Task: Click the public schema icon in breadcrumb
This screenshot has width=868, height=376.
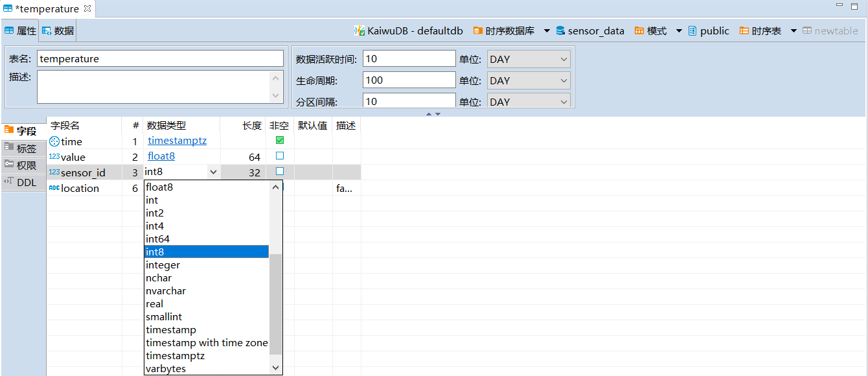Action: pos(692,30)
